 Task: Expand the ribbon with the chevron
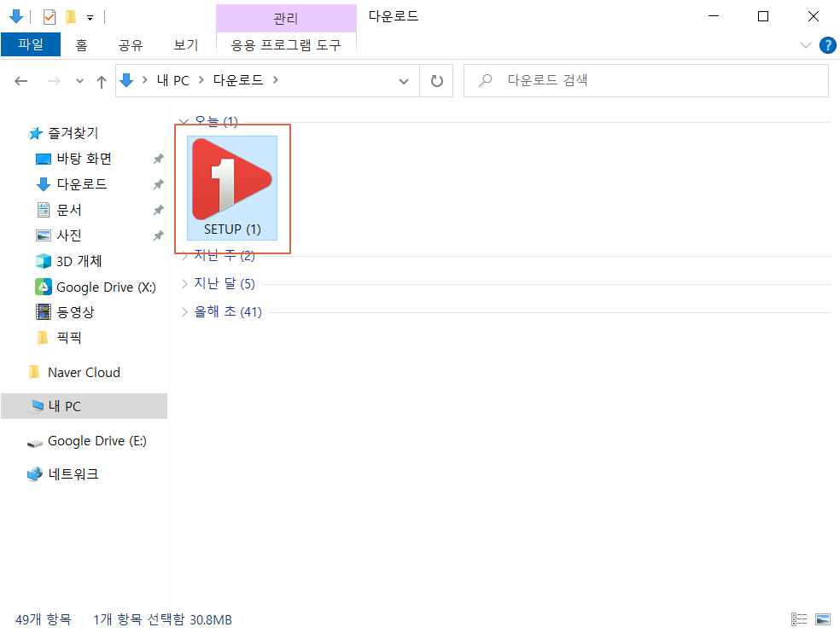pos(805,45)
